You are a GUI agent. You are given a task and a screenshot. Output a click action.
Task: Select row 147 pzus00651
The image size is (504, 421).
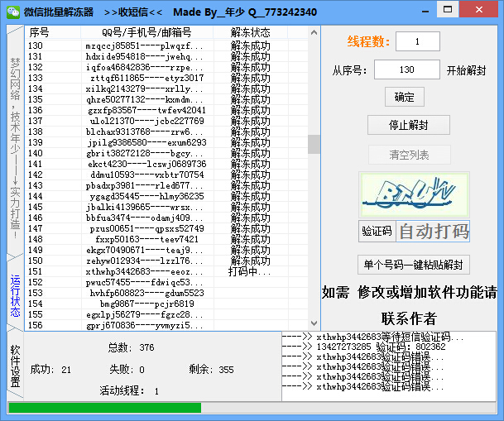tap(166, 228)
